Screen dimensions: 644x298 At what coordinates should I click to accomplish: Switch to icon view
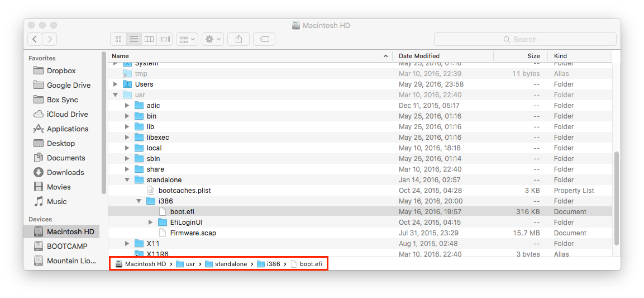(x=118, y=39)
